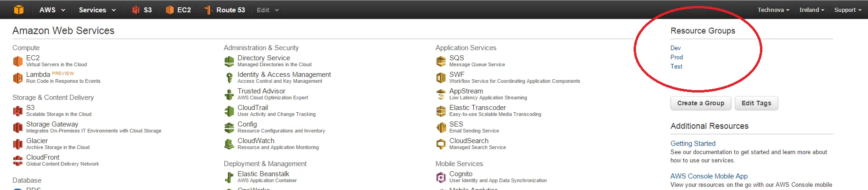
Task: Click the Administration & Security category heading
Action: (x=261, y=48)
